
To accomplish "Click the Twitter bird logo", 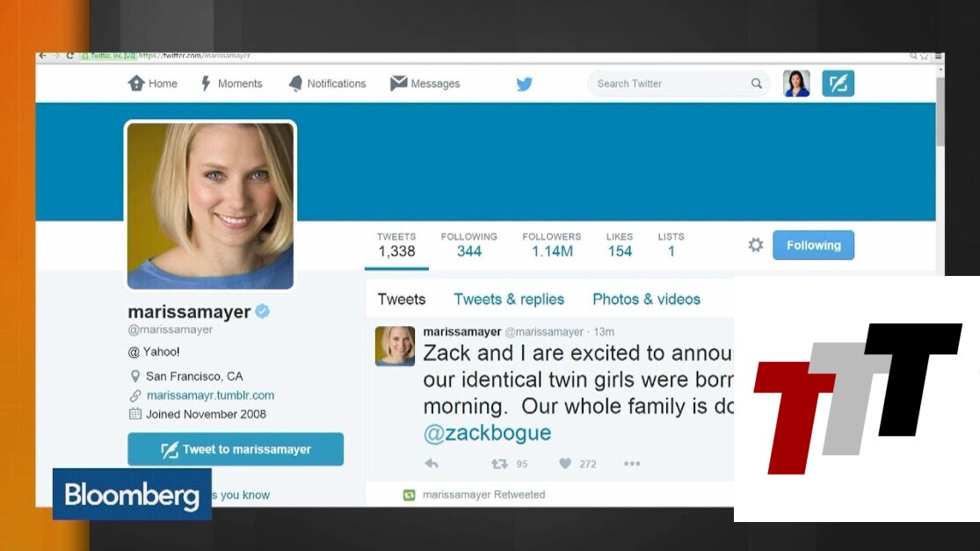I will point(525,83).
